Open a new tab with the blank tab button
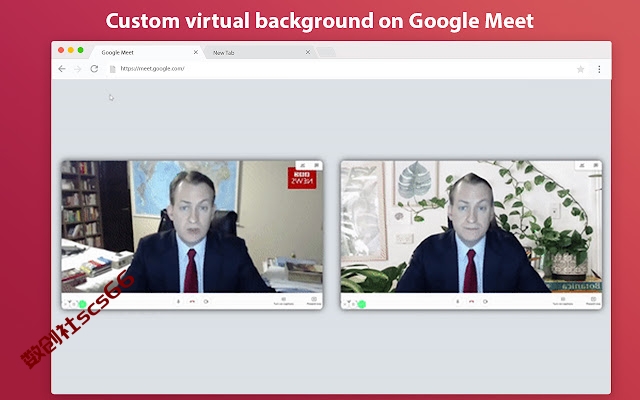The width and height of the screenshot is (640, 400). 325,52
